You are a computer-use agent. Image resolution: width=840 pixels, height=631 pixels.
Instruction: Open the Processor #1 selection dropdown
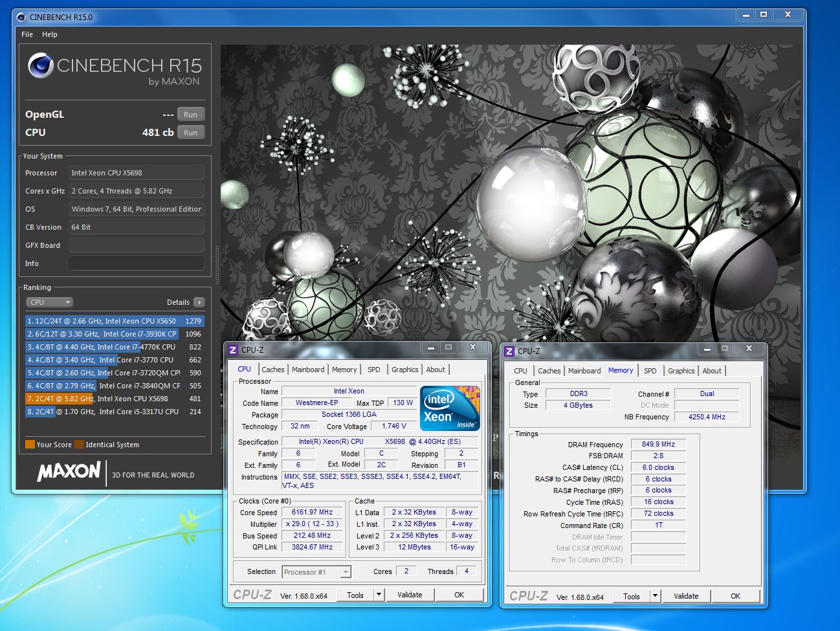tap(316, 572)
